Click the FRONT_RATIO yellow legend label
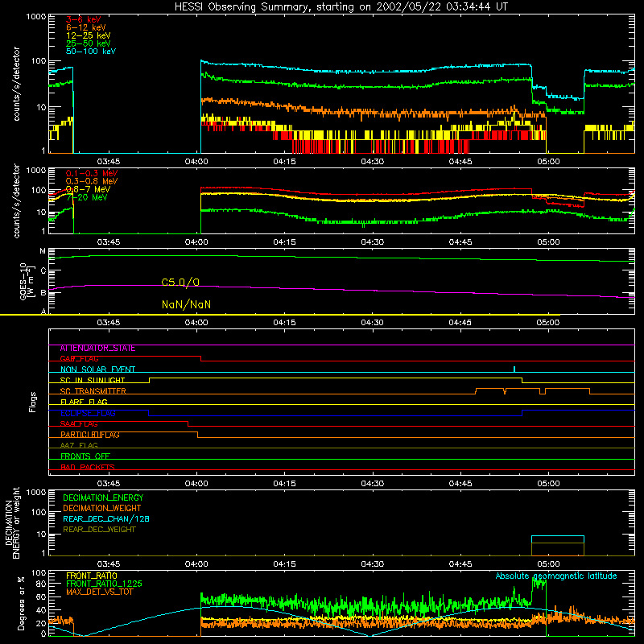 (x=92, y=576)
